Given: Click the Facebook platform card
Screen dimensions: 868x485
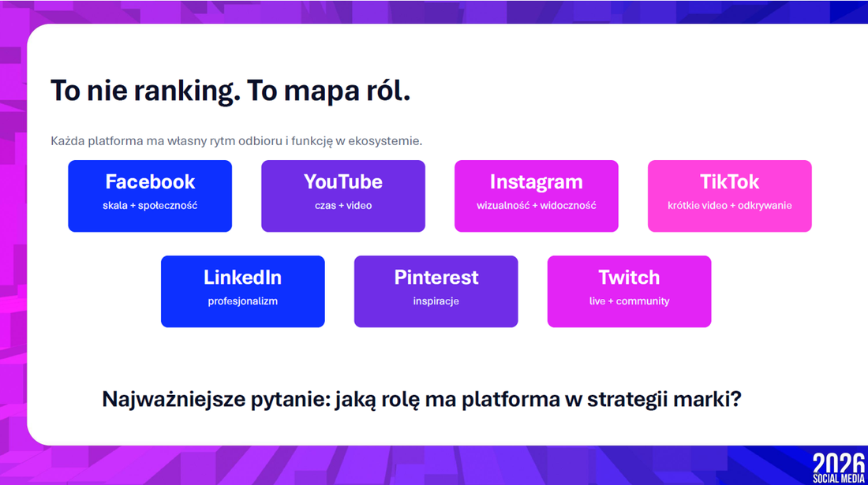Looking at the screenshot, I should (150, 196).
